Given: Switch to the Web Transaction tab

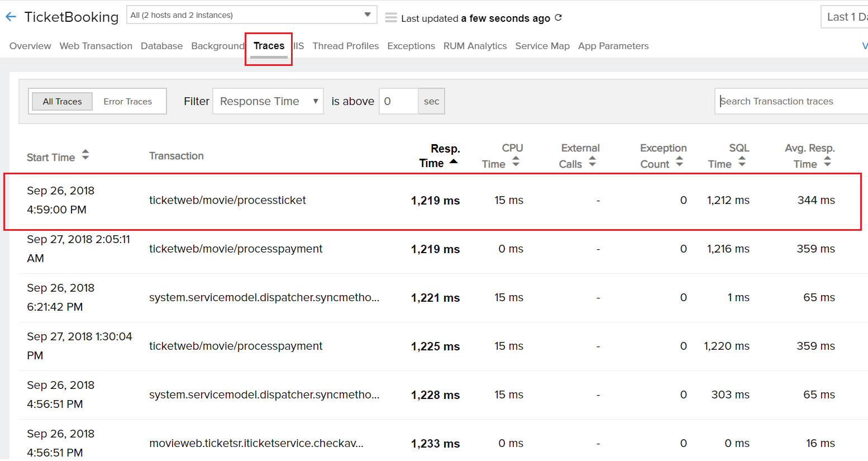Looking at the screenshot, I should tap(96, 46).
